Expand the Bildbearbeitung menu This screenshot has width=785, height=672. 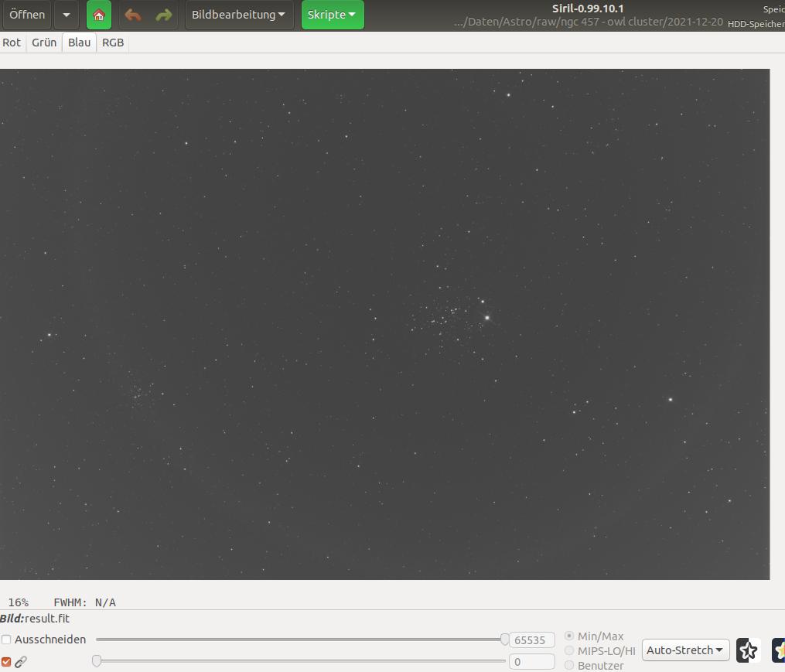(238, 15)
